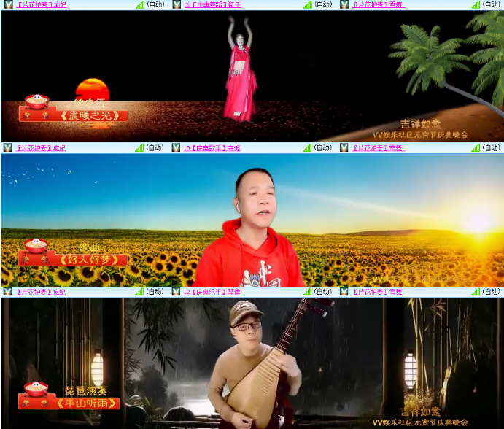The height and width of the screenshot is (429, 504).
Task: Click 雪舞 avatar icon above the palm trees
Action: tap(344, 4)
